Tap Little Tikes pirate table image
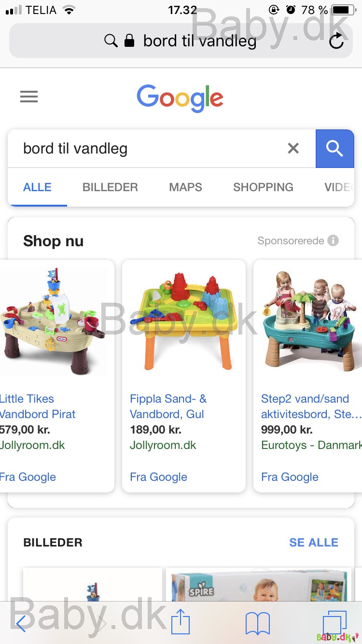Viewport: 362px width, 644px height. [54, 322]
